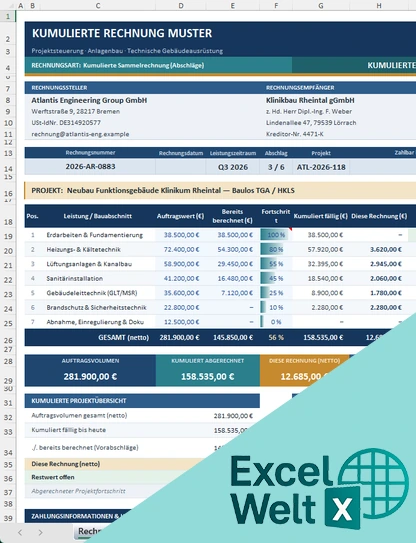The width and height of the screenshot is (416, 543).
Task: Select row 1 header
Action: 8,16
